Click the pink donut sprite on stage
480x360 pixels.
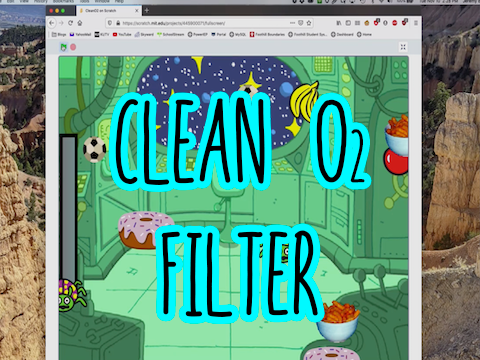coord(146,230)
